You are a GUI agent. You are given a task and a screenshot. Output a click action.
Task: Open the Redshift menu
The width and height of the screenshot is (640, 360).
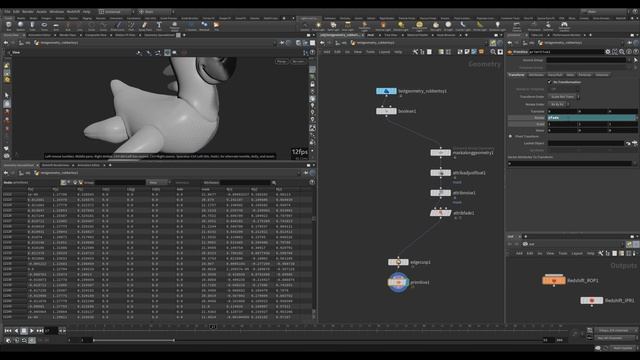(73, 12)
